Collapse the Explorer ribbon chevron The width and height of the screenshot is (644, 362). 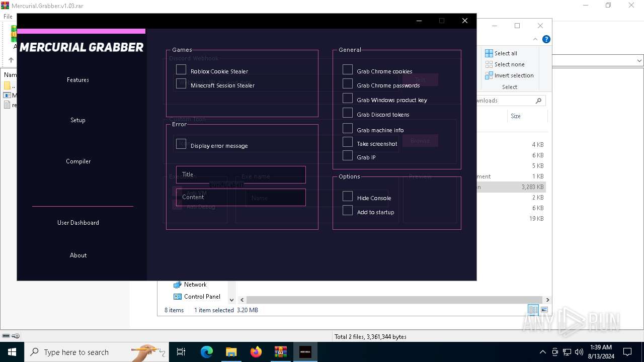tap(535, 39)
